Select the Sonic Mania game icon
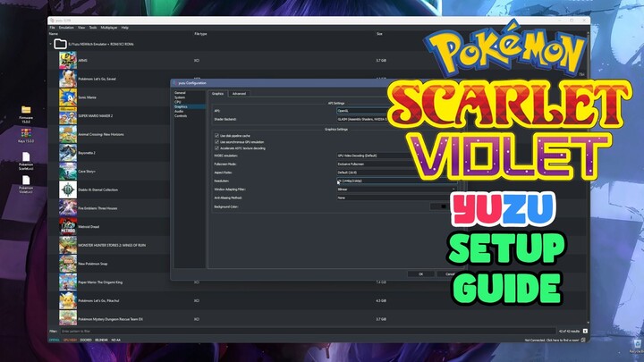The width and height of the screenshot is (644, 362). [68, 97]
